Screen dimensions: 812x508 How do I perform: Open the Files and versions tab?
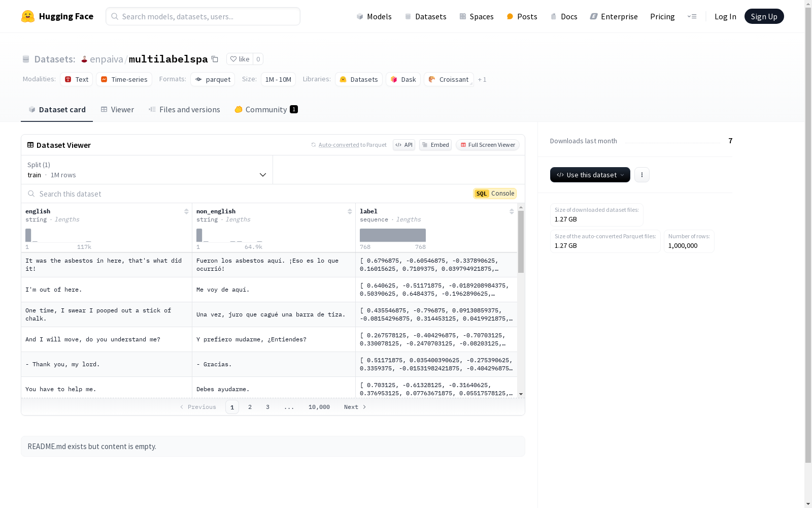point(184,109)
